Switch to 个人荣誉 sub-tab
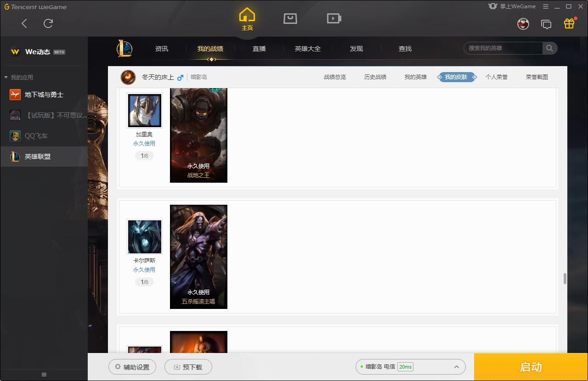 click(x=497, y=77)
